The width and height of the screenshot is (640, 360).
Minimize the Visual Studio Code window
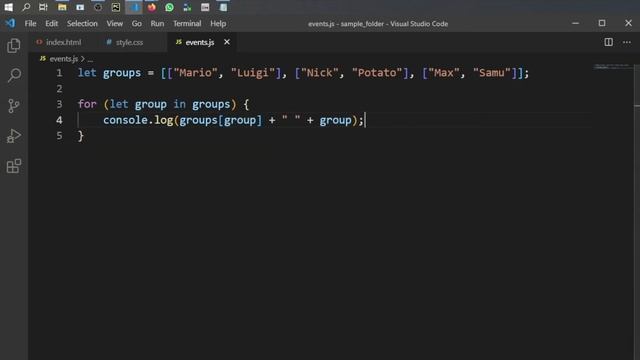click(x=576, y=23)
